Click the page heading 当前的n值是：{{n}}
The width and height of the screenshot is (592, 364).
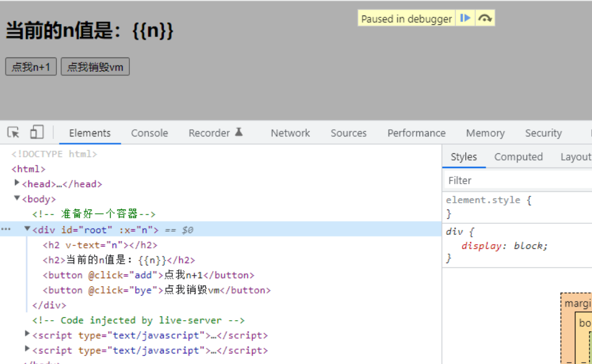pyautogui.click(x=90, y=30)
